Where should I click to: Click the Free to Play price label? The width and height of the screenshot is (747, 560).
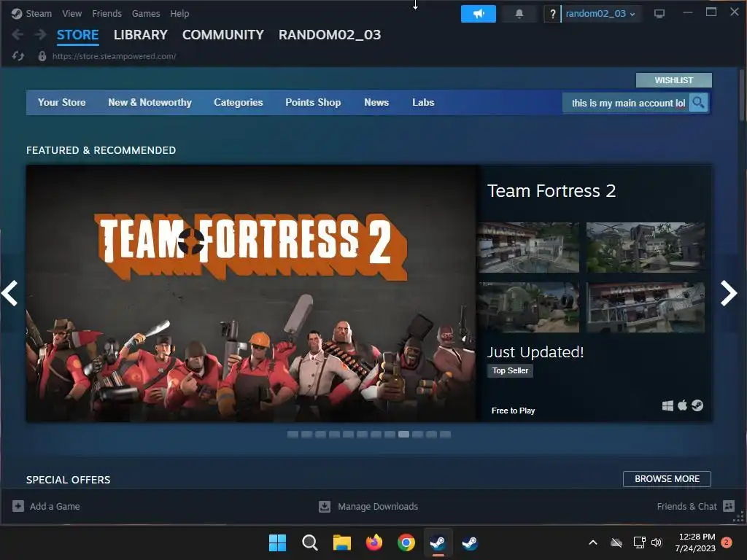513,411
